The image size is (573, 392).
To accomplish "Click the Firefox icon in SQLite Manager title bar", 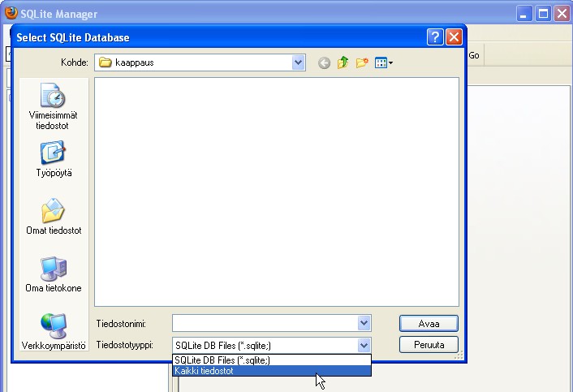I will [11, 13].
